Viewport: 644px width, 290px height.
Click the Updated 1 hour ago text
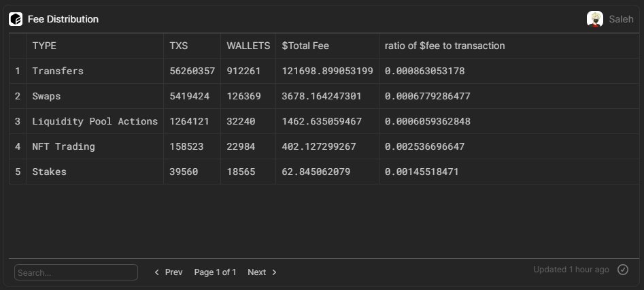click(x=571, y=270)
